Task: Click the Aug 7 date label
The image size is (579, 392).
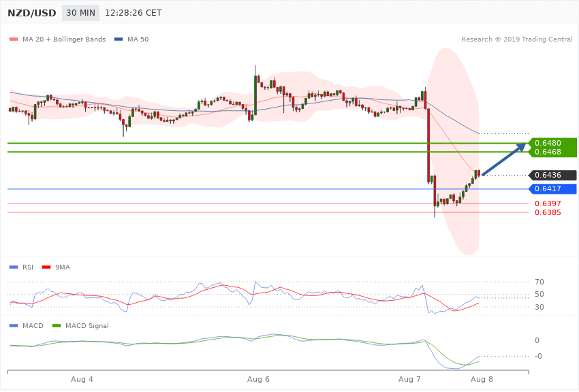Action: click(409, 379)
